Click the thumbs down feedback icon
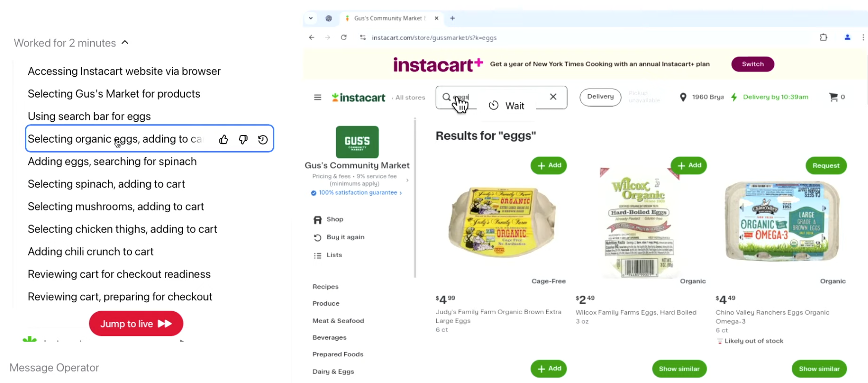The image size is (868, 383). click(243, 140)
